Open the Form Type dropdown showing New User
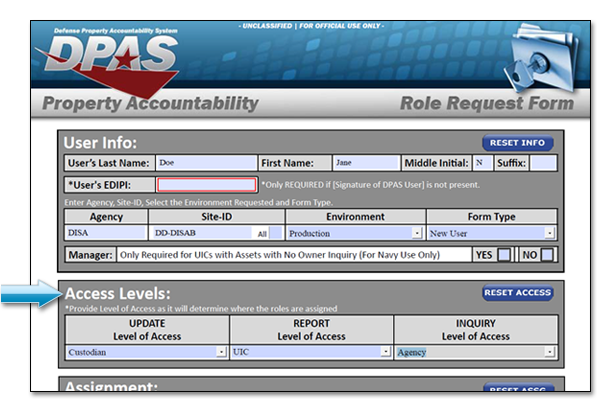Viewport: 600px width, 415px height. (492, 233)
